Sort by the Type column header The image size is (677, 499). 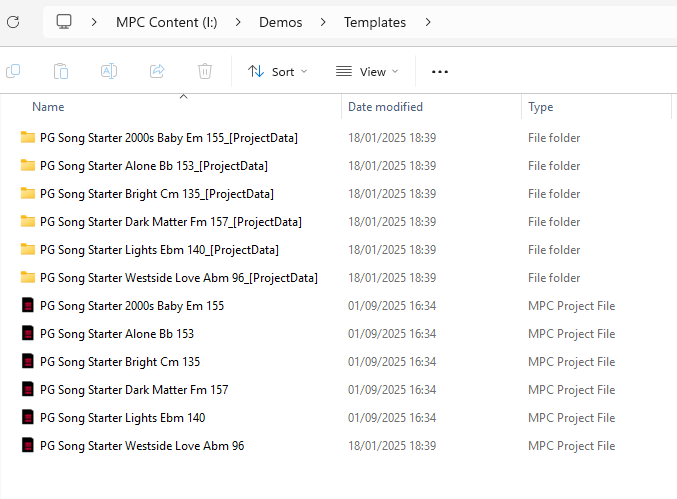coord(541,107)
